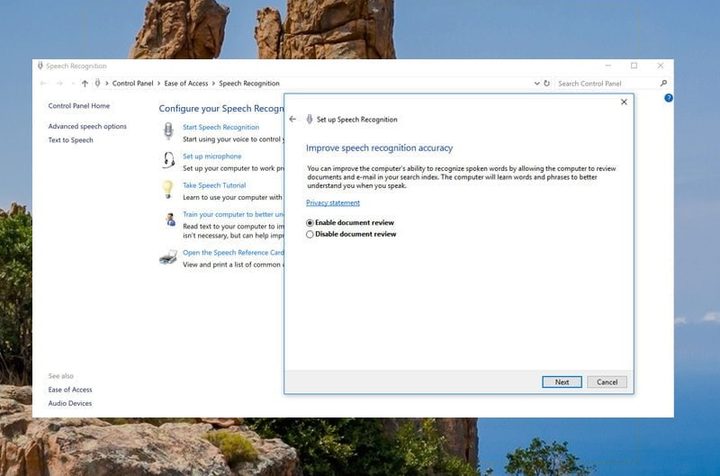Click the microphone icon beside Start Speech Recognition

[x=169, y=131]
